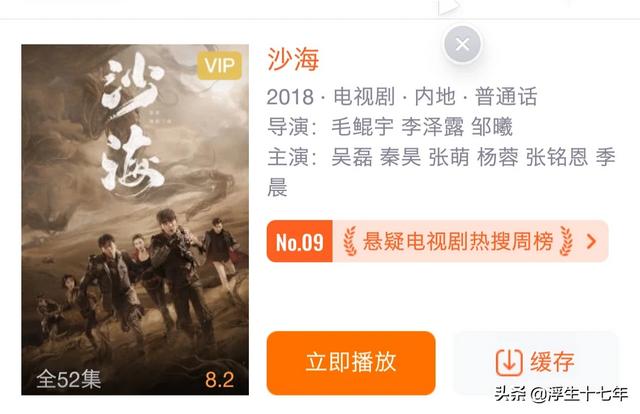Viewport: 640px width, 414px height.
Task: Open the 沙海 poster thumbnail
Action: tap(135, 220)
